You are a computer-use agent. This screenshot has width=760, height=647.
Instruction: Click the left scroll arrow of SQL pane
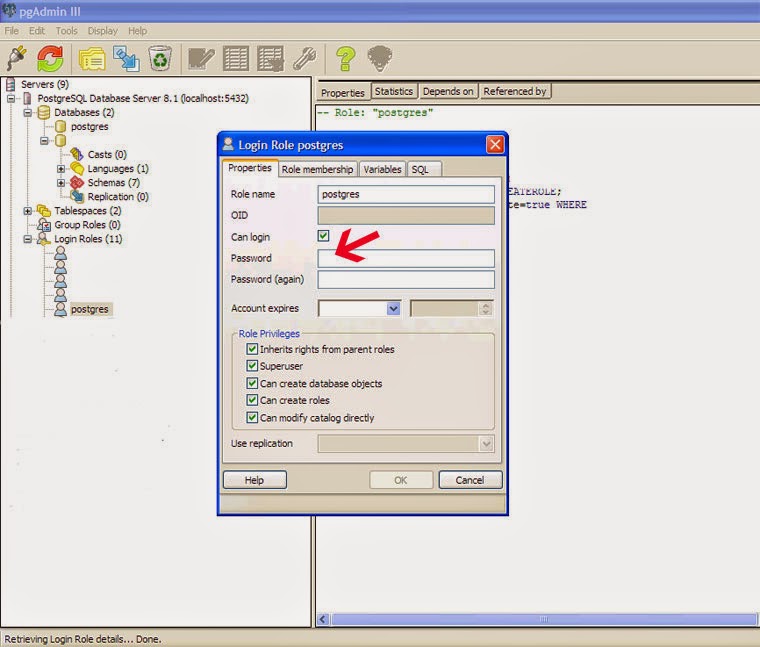(323, 619)
